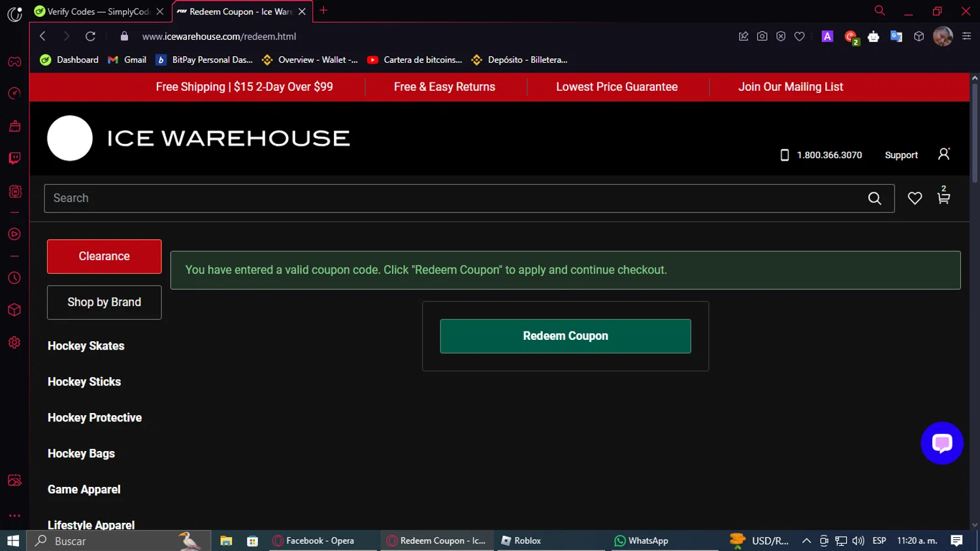980x551 pixels.
Task: Open Join Our Mailing List link
Action: 791,87
